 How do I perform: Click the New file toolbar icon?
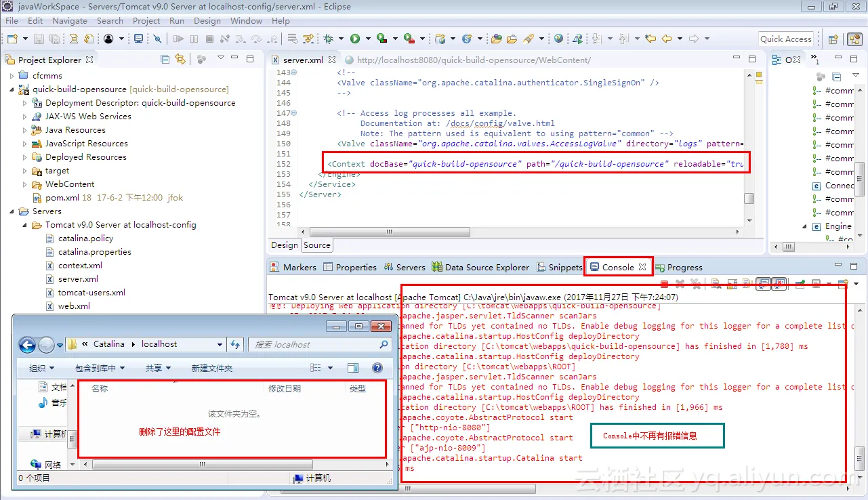pyautogui.click(x=12, y=39)
